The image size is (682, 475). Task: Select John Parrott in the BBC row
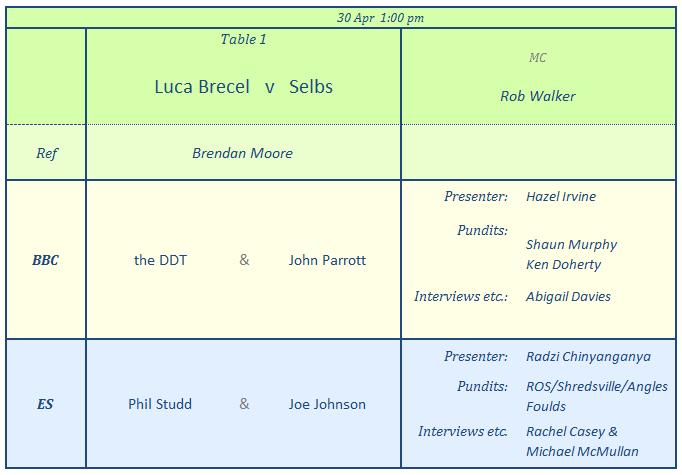pyautogui.click(x=327, y=260)
